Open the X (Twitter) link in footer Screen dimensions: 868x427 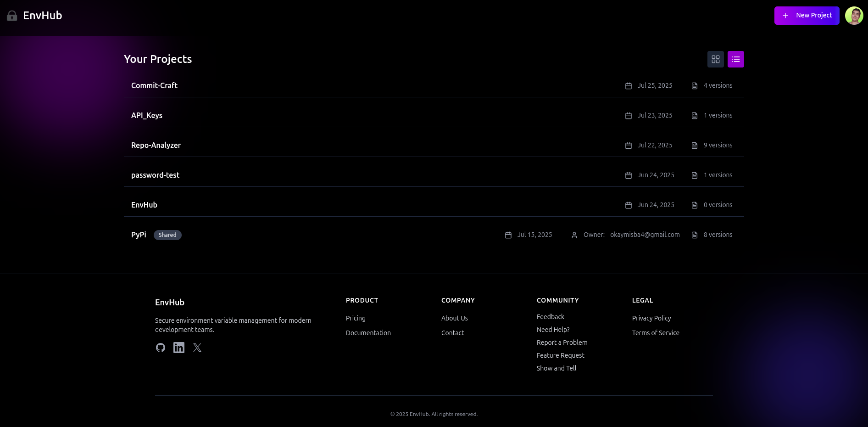(x=197, y=348)
